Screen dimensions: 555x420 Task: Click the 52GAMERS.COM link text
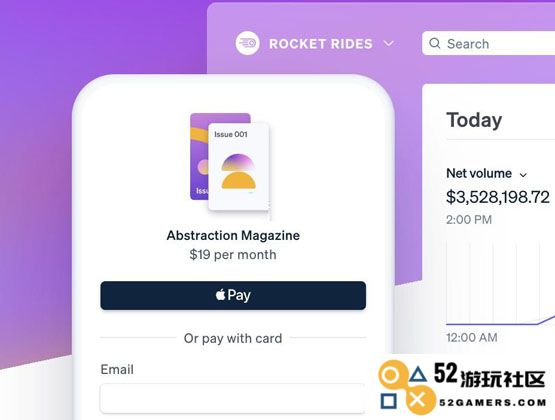[x=493, y=403]
